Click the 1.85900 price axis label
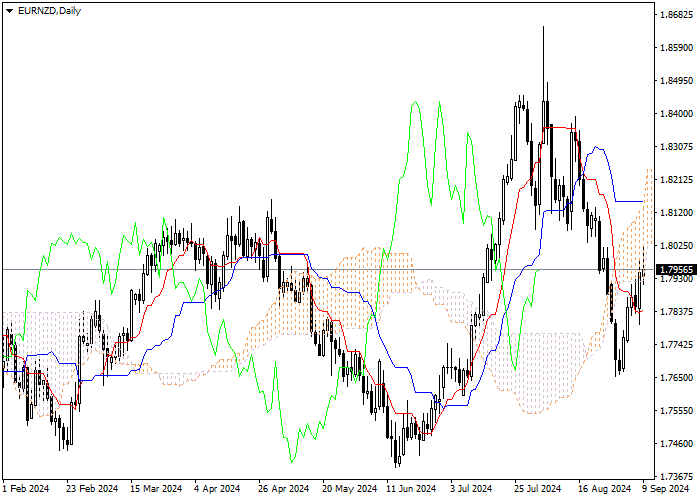Viewport: 700px width, 500px height. (676, 48)
